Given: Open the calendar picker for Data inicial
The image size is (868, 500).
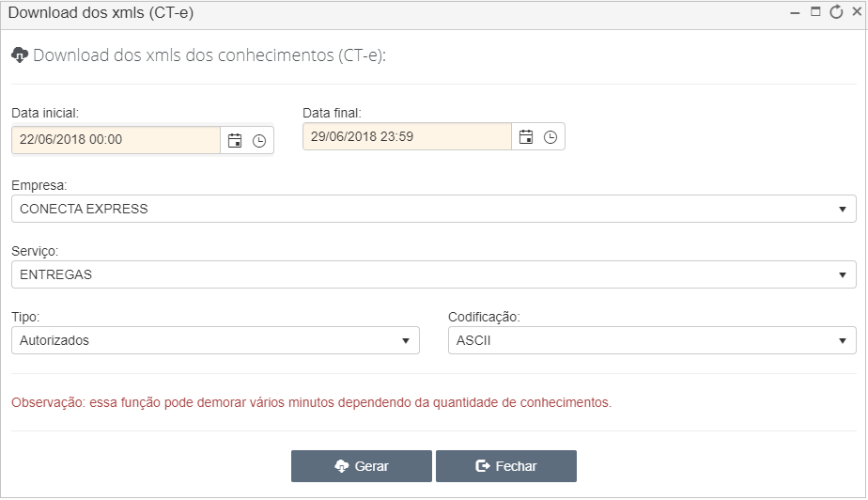Looking at the screenshot, I should [235, 141].
